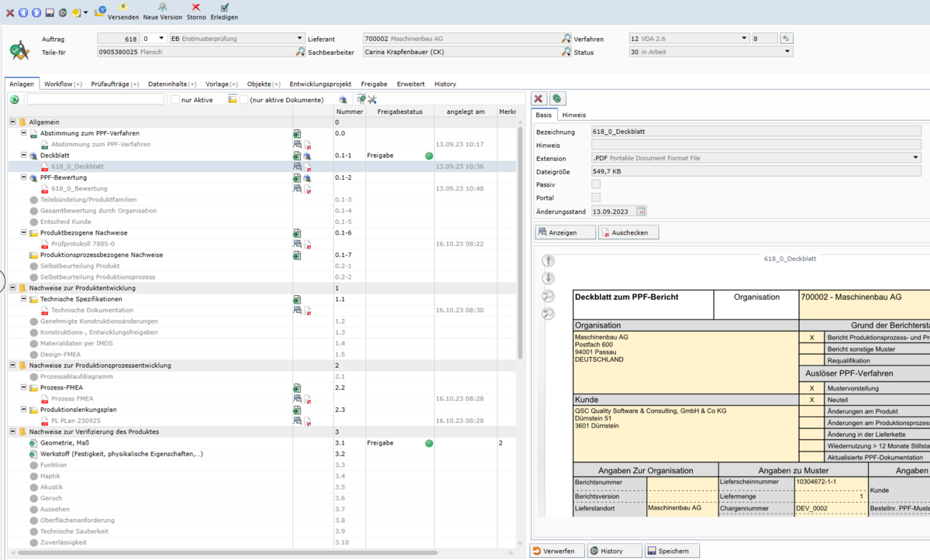The height and width of the screenshot is (560, 930).
Task: Toggle the nur aktive Dokumente checkbox
Action: (x=244, y=99)
